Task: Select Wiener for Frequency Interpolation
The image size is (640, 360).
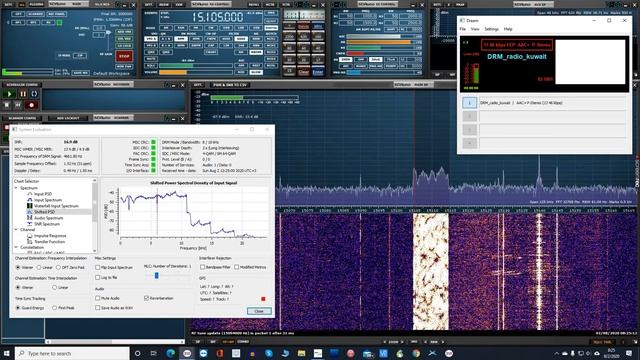Action: tap(18, 268)
